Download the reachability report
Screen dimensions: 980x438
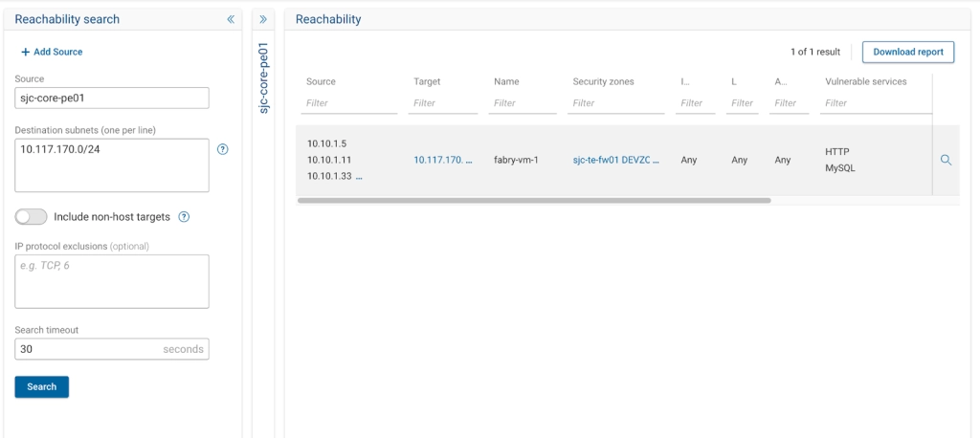point(907,52)
